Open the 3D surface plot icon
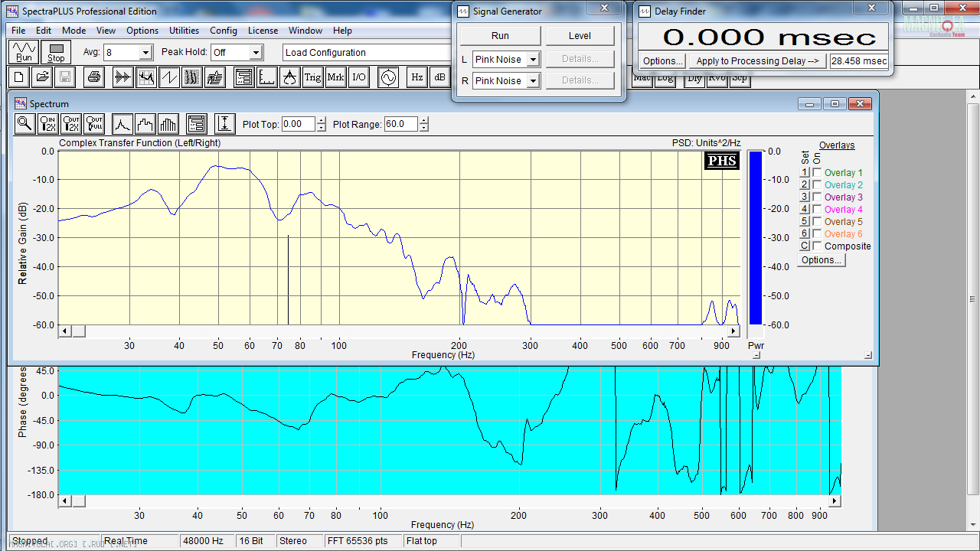The image size is (980, 551). (215, 77)
